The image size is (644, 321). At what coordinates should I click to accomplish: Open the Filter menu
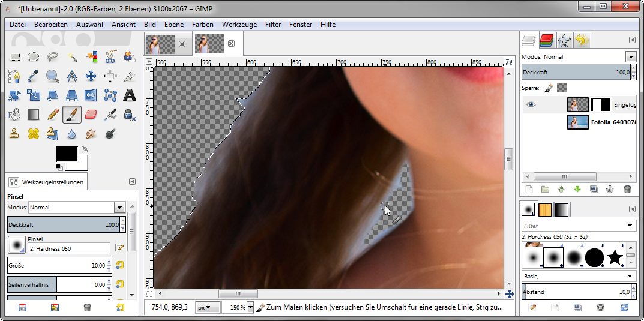point(273,25)
